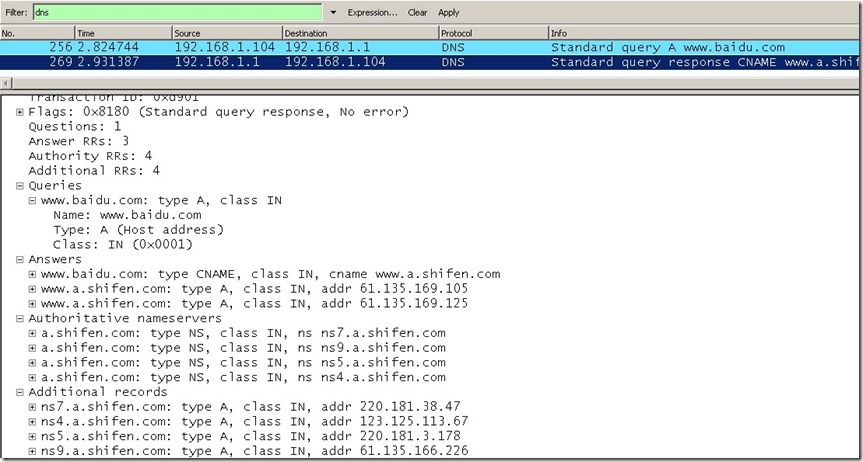Sort by the Time column header
Viewport: 863px width, 462px height.
point(124,33)
